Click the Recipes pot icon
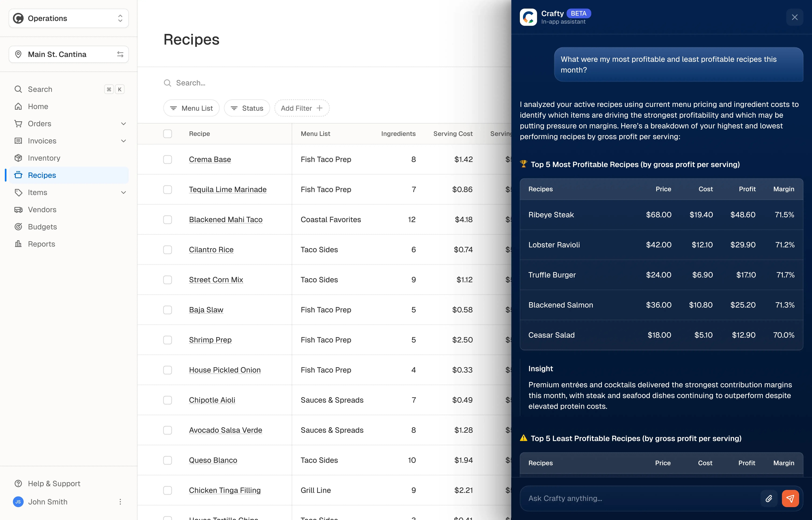The height and width of the screenshot is (520, 812). point(18,175)
